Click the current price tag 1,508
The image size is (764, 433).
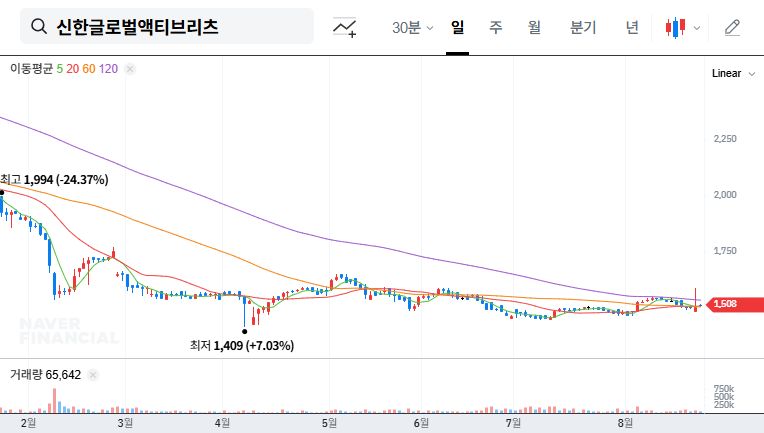[x=735, y=304]
